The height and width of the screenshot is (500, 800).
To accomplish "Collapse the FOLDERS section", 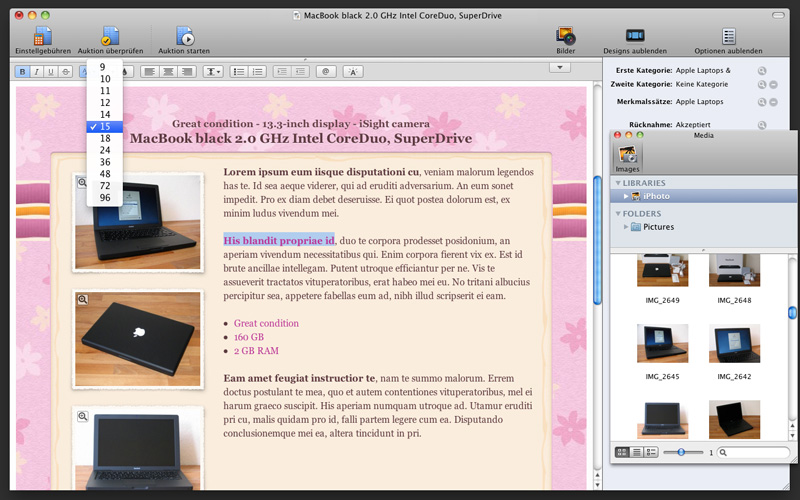I will [x=618, y=213].
